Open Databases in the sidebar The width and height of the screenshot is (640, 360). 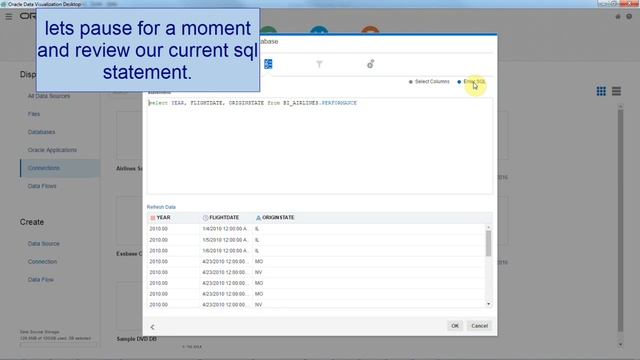pos(41,132)
